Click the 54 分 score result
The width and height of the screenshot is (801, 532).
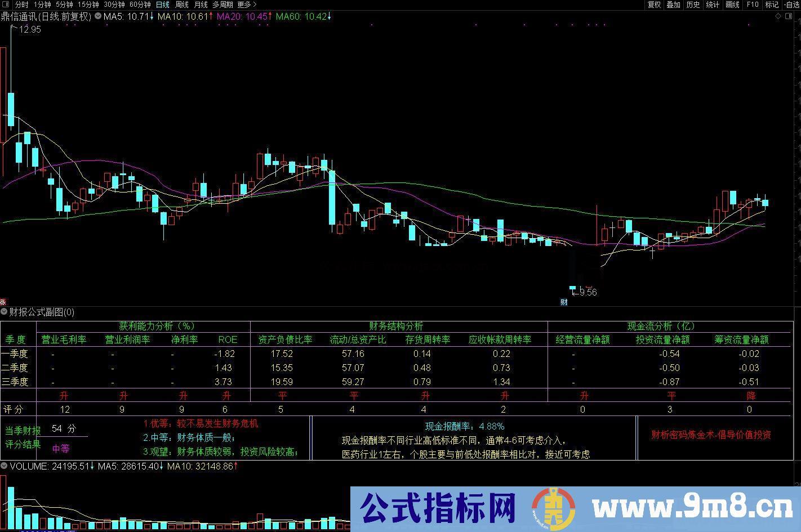tap(64, 428)
